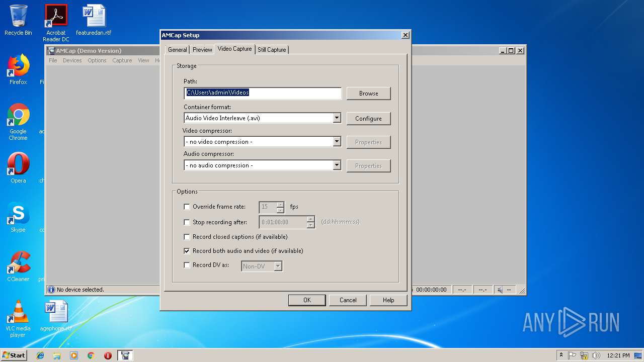
Task: Open CCleaner desktop shortcut
Action: [x=18, y=266]
